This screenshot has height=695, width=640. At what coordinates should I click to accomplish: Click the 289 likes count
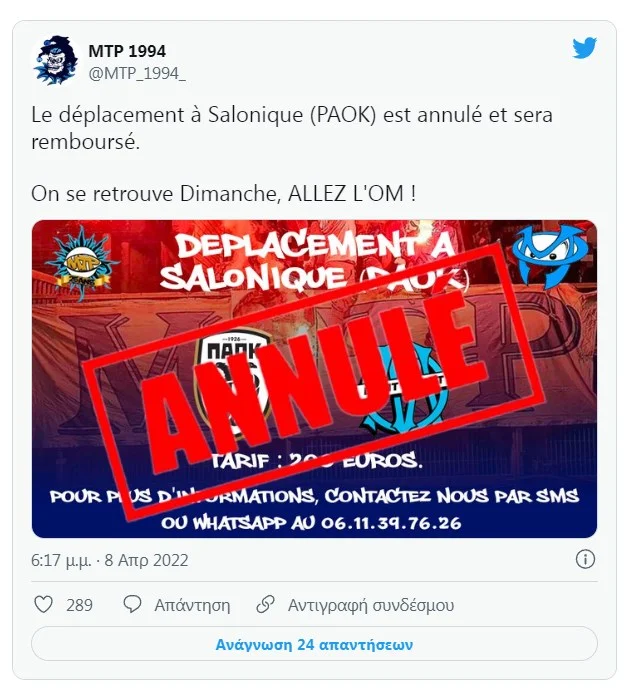[79, 605]
